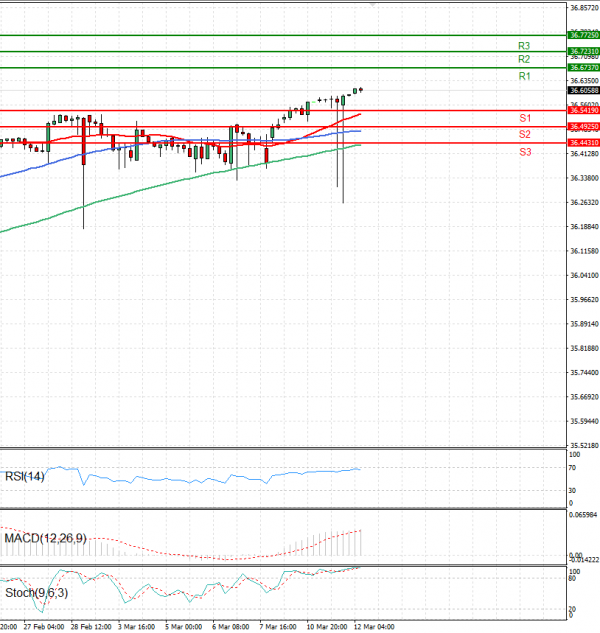Click the 36.77250 green price tag
The width and height of the screenshot is (600, 633).
pos(584,35)
